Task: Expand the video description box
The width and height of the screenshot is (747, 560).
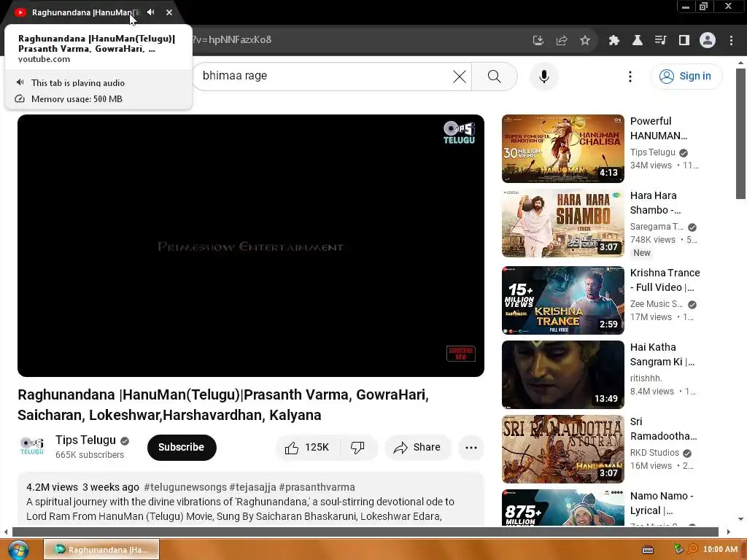Action: [251, 500]
